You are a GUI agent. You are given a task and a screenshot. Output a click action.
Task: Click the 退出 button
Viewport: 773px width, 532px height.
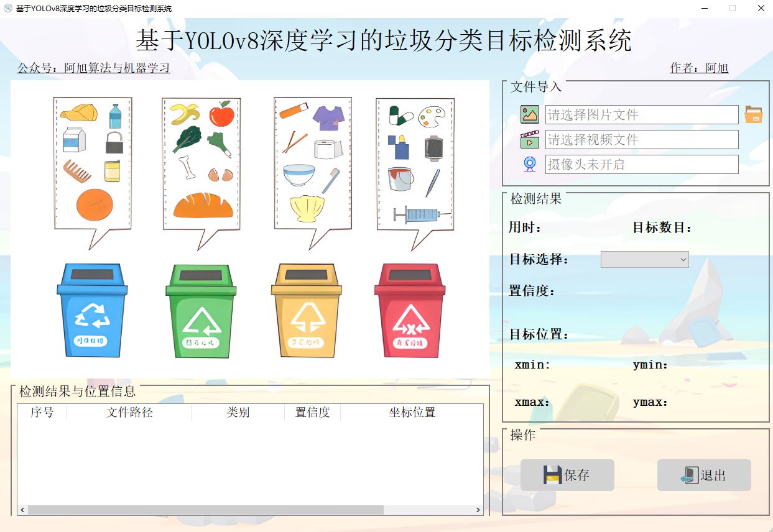tap(704, 475)
